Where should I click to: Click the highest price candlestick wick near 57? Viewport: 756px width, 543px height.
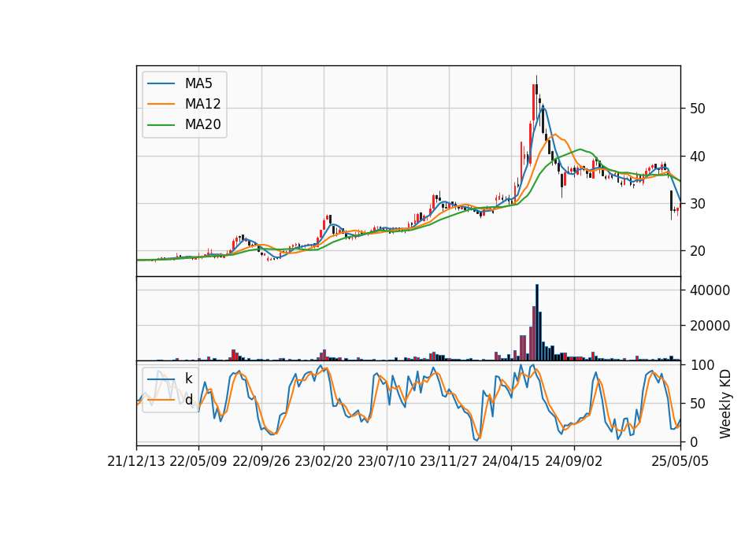click(x=536, y=80)
